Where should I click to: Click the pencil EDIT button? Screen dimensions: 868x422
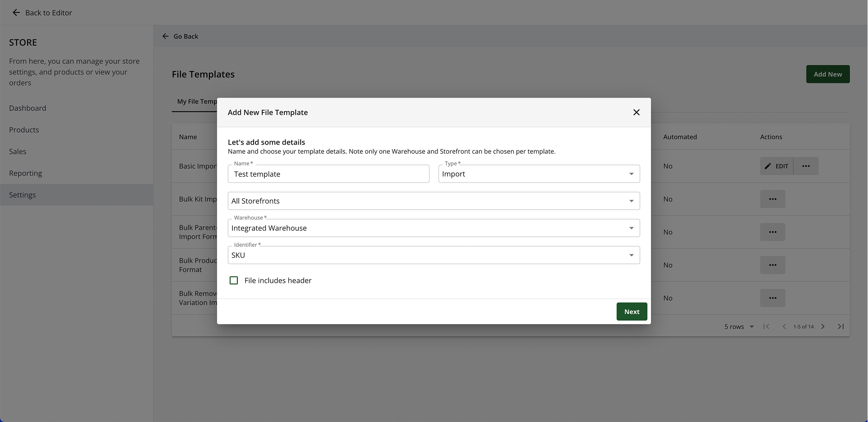pos(776,166)
